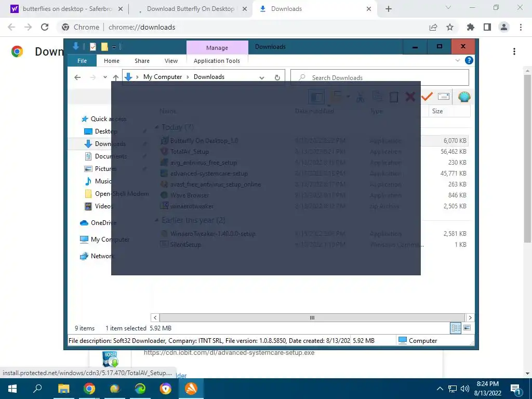Click the volume icon in the system tray

tap(465, 389)
